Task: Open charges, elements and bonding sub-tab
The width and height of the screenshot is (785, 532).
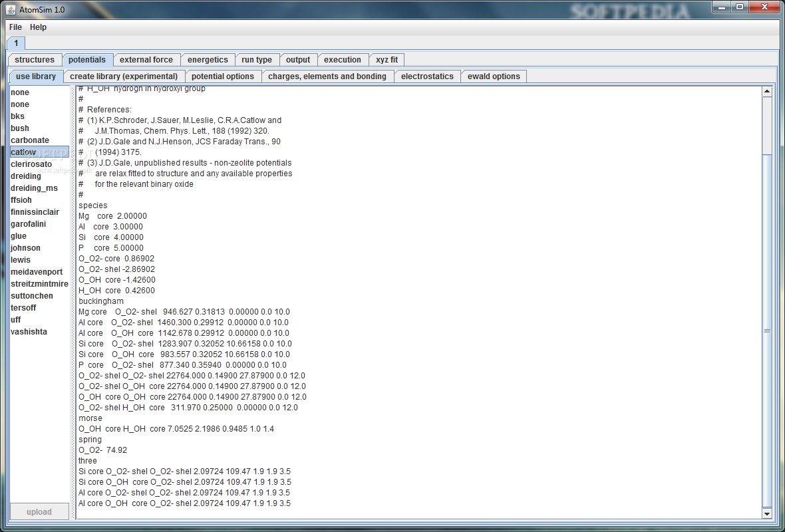Action: pyautogui.click(x=327, y=76)
